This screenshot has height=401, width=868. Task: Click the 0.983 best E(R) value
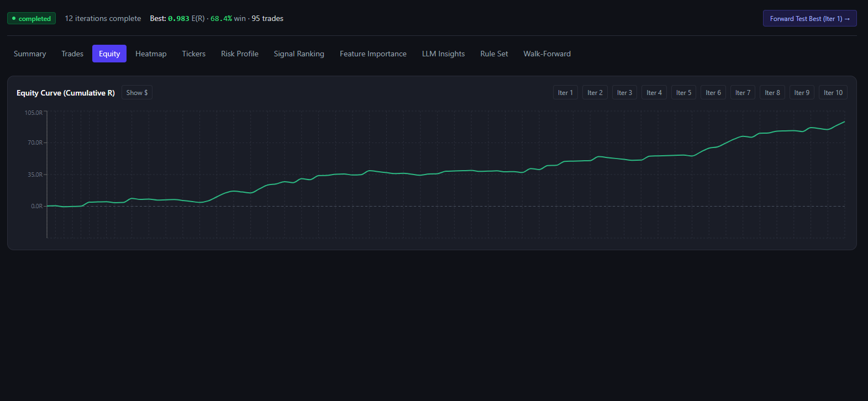tap(178, 18)
